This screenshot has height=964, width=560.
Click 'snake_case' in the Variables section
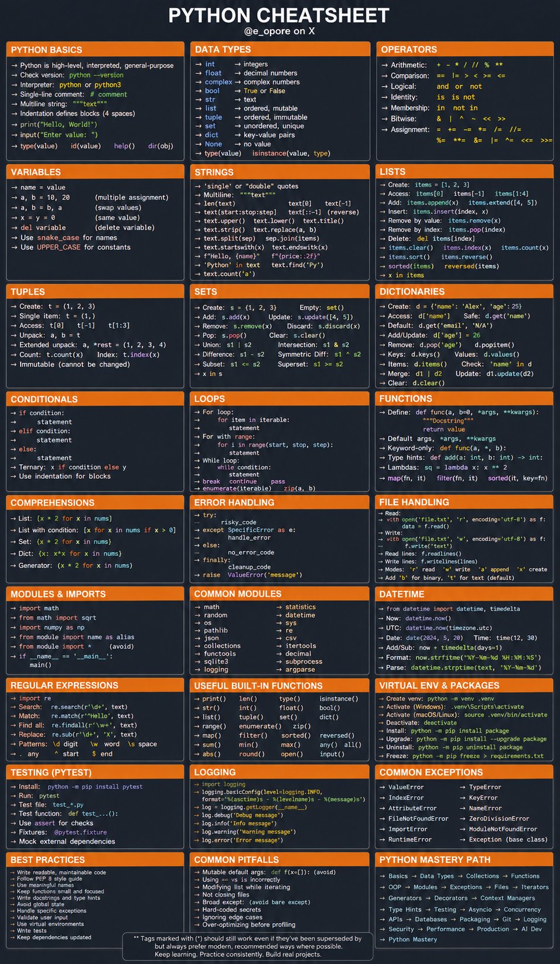(58, 237)
